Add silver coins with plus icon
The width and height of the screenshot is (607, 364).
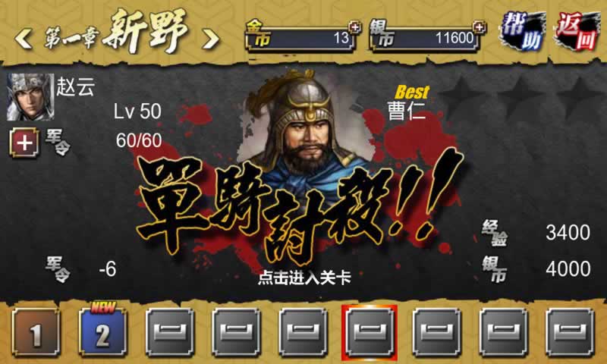coord(480,27)
